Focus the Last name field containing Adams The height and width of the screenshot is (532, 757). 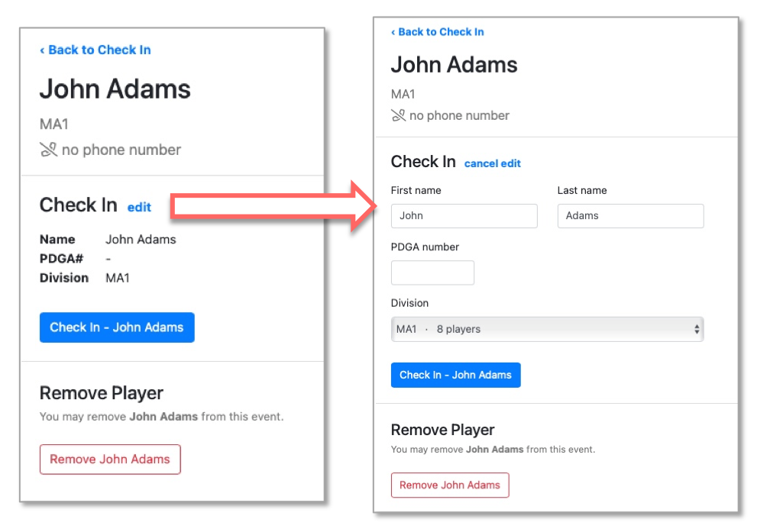click(x=630, y=215)
